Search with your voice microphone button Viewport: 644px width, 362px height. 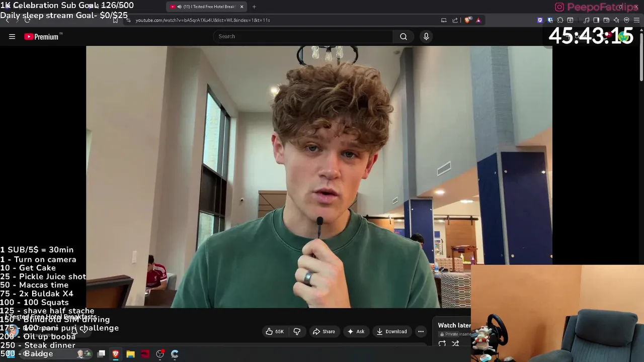point(426,36)
